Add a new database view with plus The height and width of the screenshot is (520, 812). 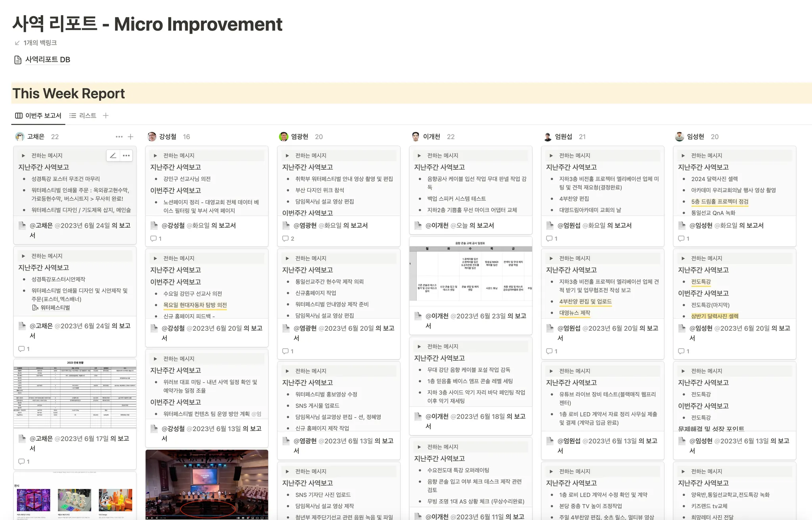(105, 115)
